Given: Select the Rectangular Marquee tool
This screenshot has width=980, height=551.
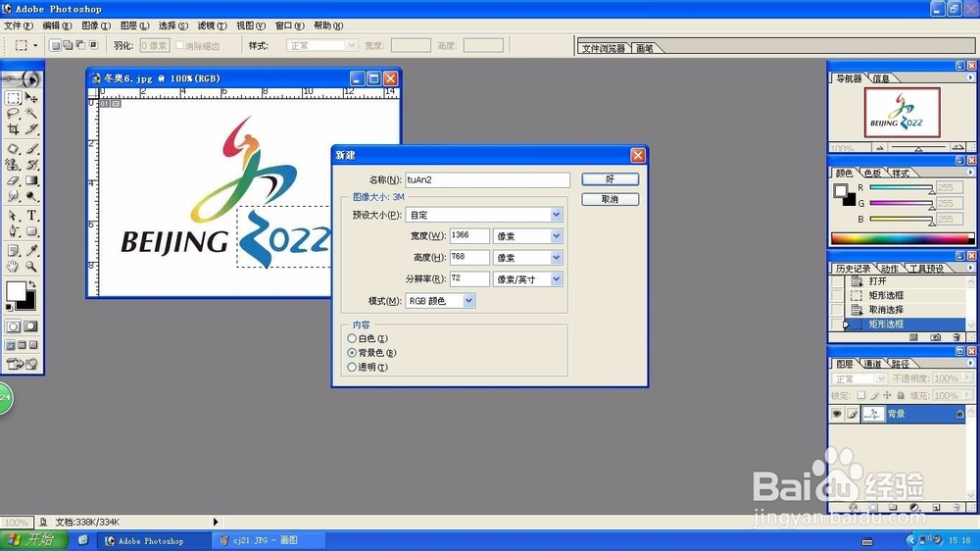Looking at the screenshot, I should (13, 98).
